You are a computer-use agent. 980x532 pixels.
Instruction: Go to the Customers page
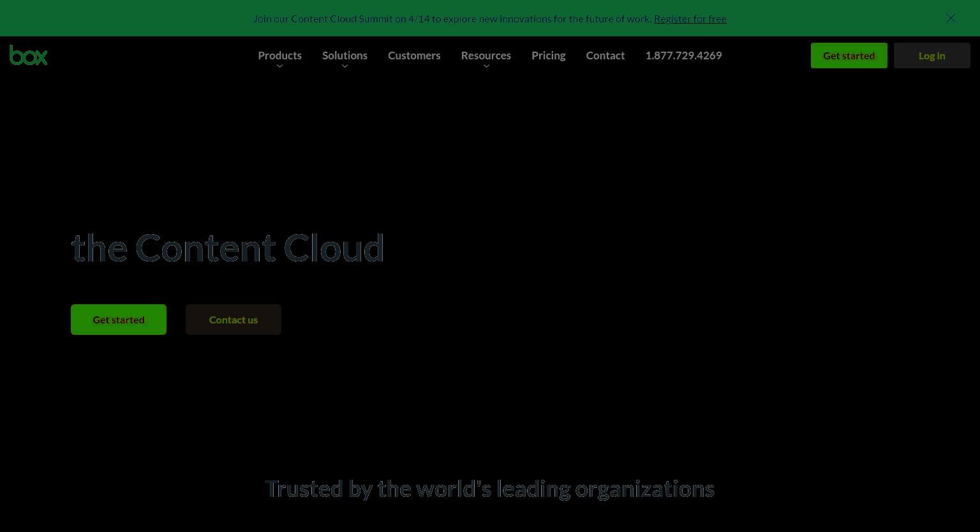pos(414,55)
